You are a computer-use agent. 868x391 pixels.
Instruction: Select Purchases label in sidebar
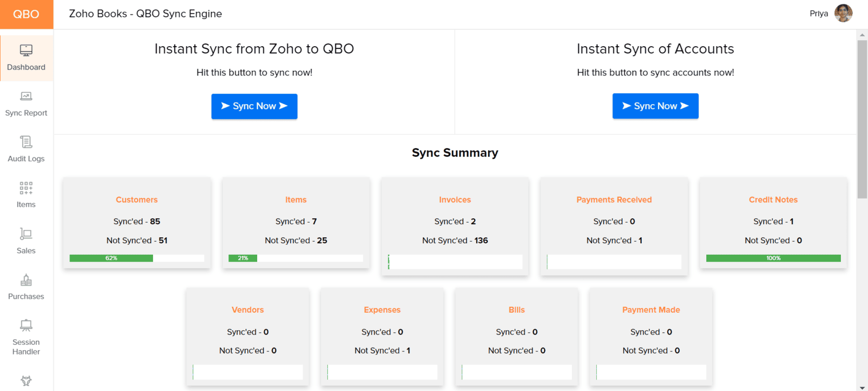[26, 297]
